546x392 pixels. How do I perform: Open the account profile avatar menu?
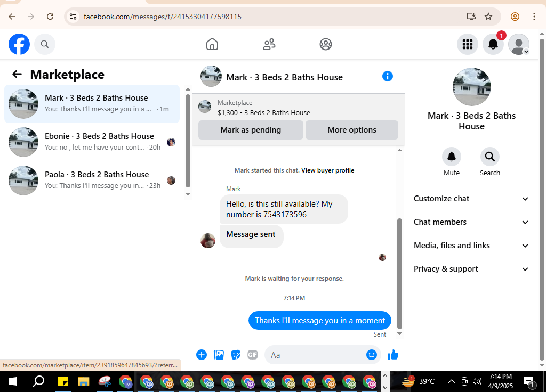point(519,44)
